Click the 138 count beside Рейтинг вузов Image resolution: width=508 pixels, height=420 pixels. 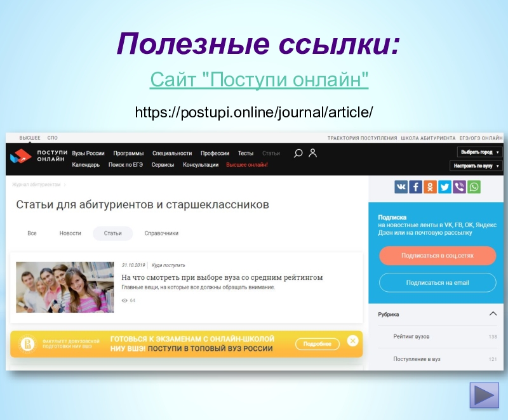(493, 337)
